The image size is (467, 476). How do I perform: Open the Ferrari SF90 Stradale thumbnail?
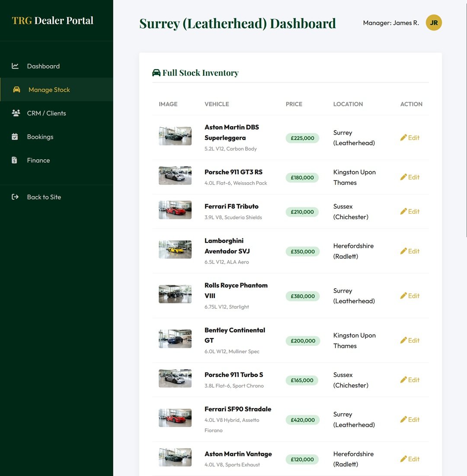[x=175, y=418]
